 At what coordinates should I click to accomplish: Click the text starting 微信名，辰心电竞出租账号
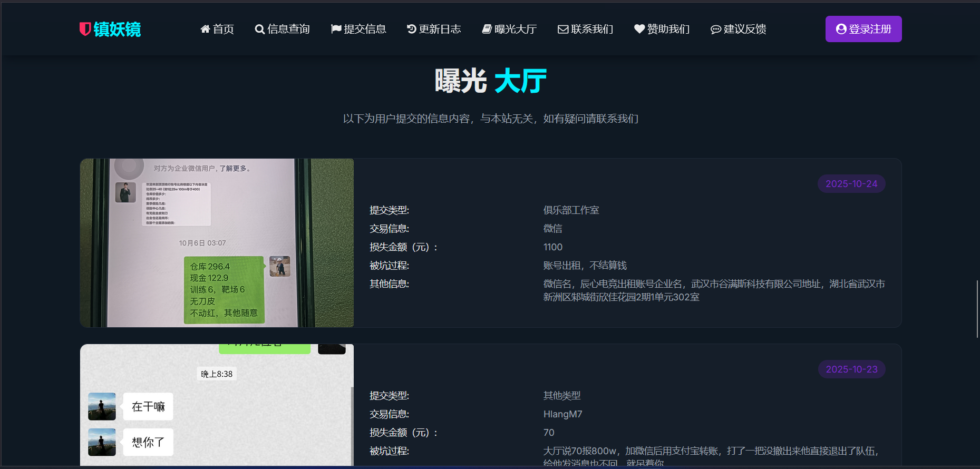[714, 290]
